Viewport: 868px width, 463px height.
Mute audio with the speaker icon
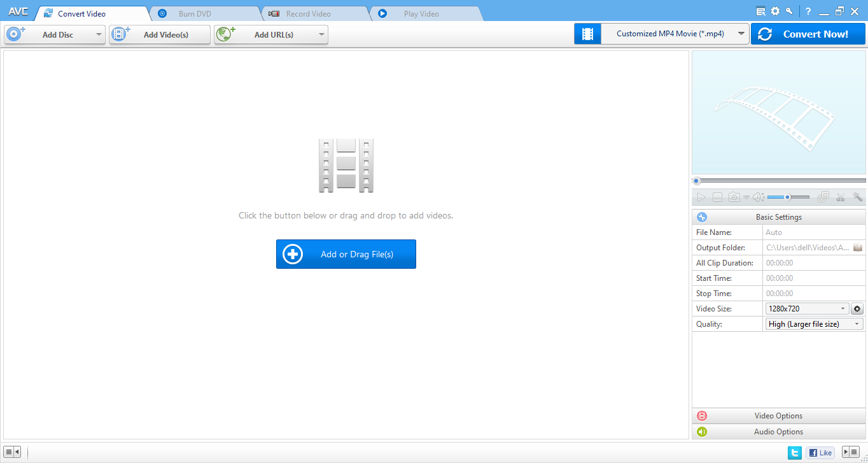click(759, 197)
